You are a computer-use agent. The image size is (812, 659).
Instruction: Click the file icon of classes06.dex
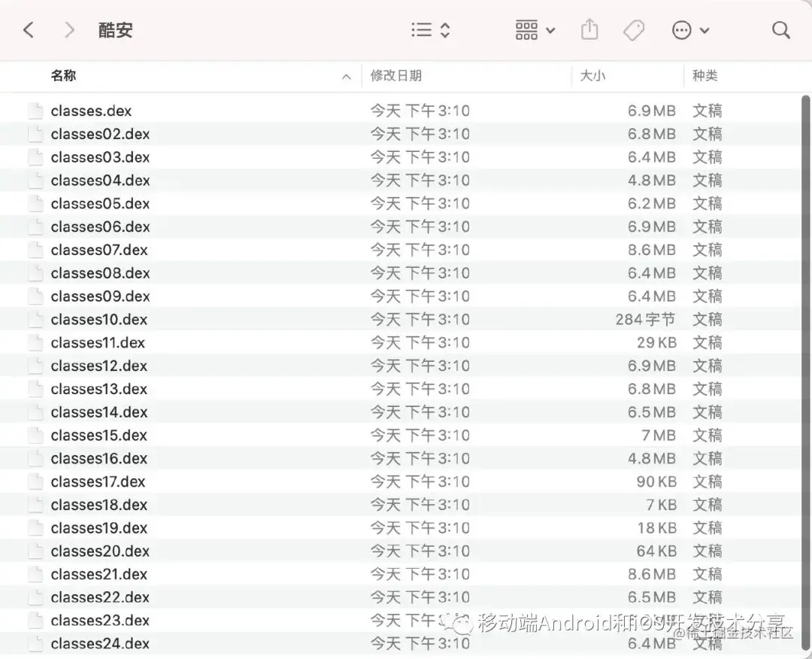[36, 227]
